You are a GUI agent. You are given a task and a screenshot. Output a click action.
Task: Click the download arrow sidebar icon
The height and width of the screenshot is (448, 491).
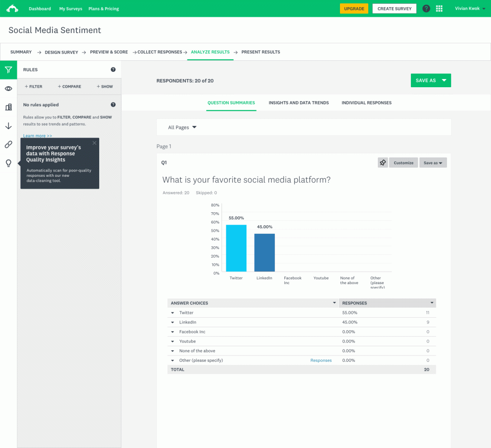click(9, 126)
